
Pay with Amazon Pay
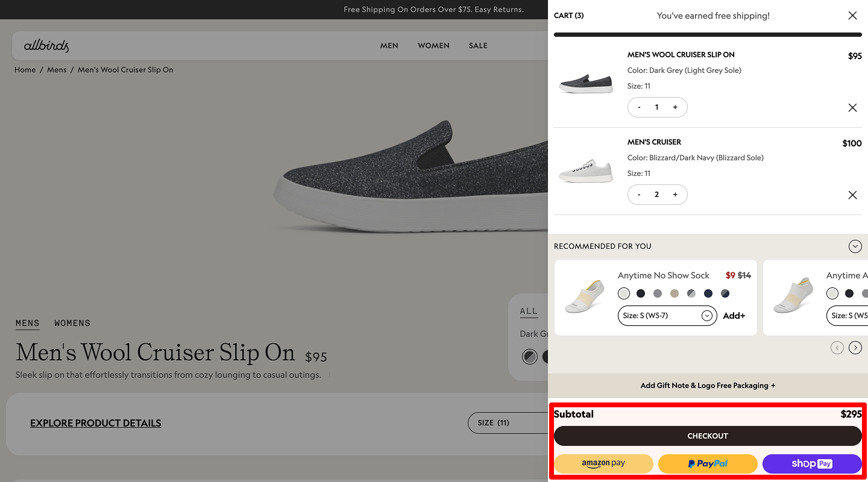(x=603, y=464)
